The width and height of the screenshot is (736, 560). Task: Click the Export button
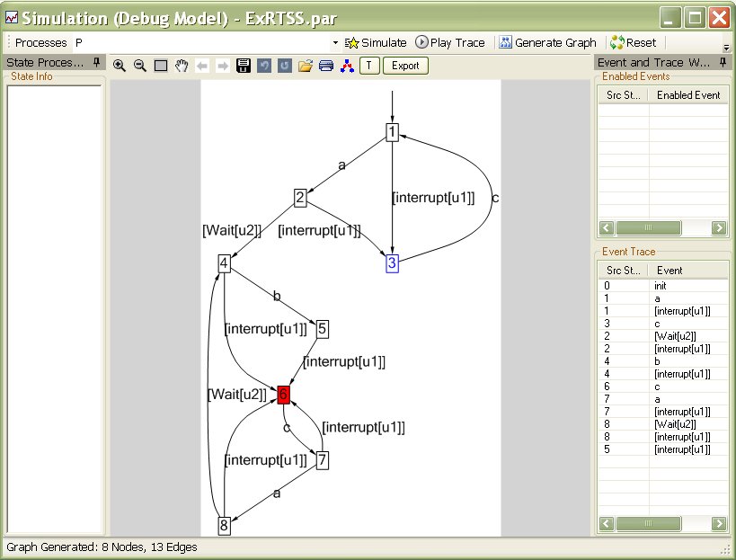coord(405,66)
